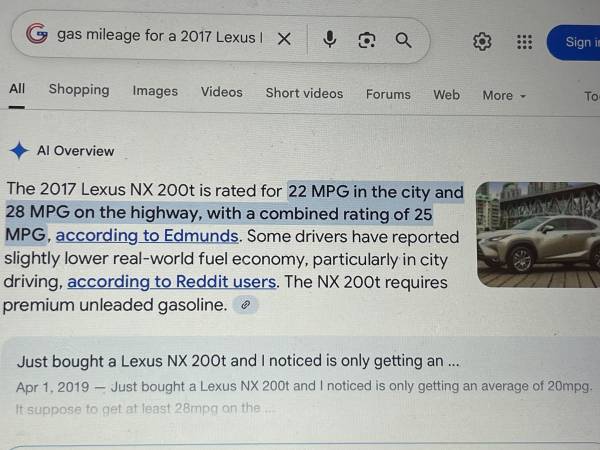This screenshot has height=450, width=600.
Task: Open the Lexus NX thumbnail image
Action: coord(538,235)
